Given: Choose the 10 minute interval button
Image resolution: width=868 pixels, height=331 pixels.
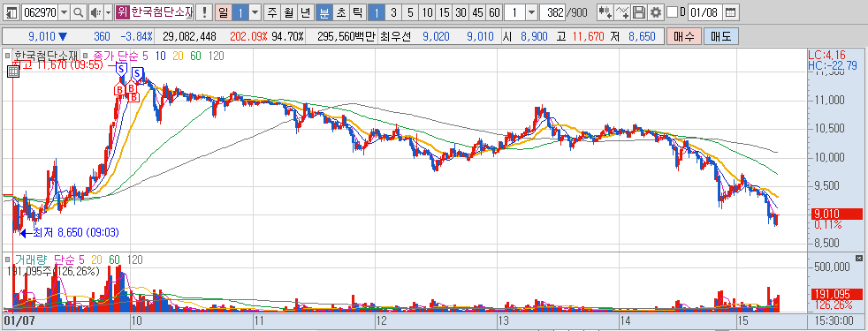Looking at the screenshot, I should tap(427, 11).
